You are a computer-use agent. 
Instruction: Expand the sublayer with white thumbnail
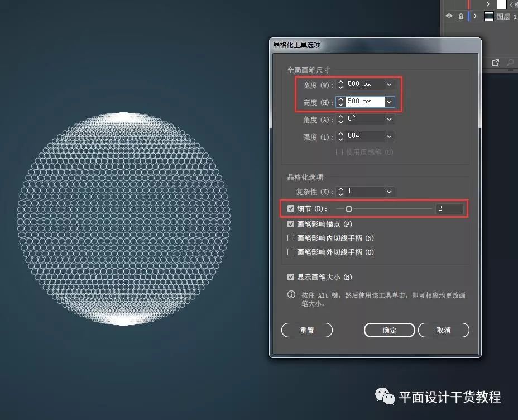[488, 4]
